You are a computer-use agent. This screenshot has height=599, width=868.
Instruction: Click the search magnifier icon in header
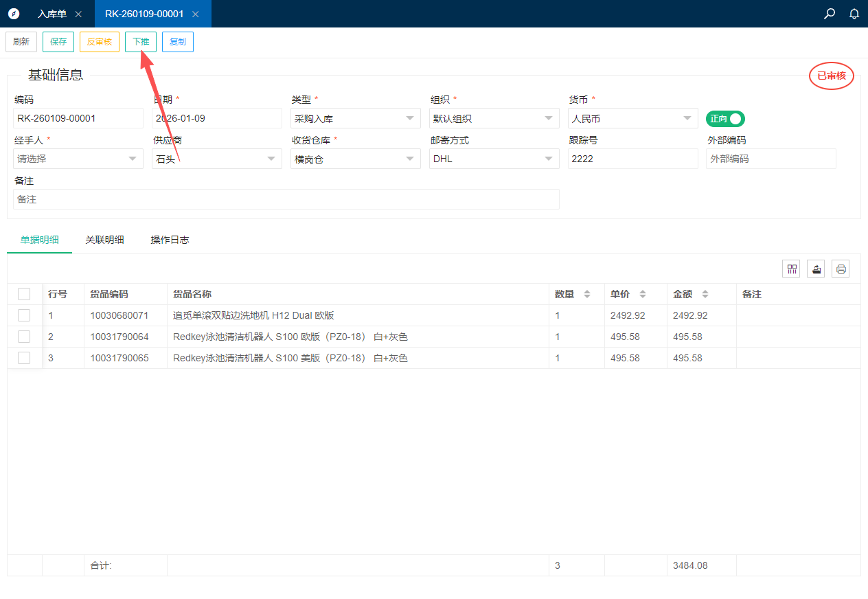[x=830, y=14]
